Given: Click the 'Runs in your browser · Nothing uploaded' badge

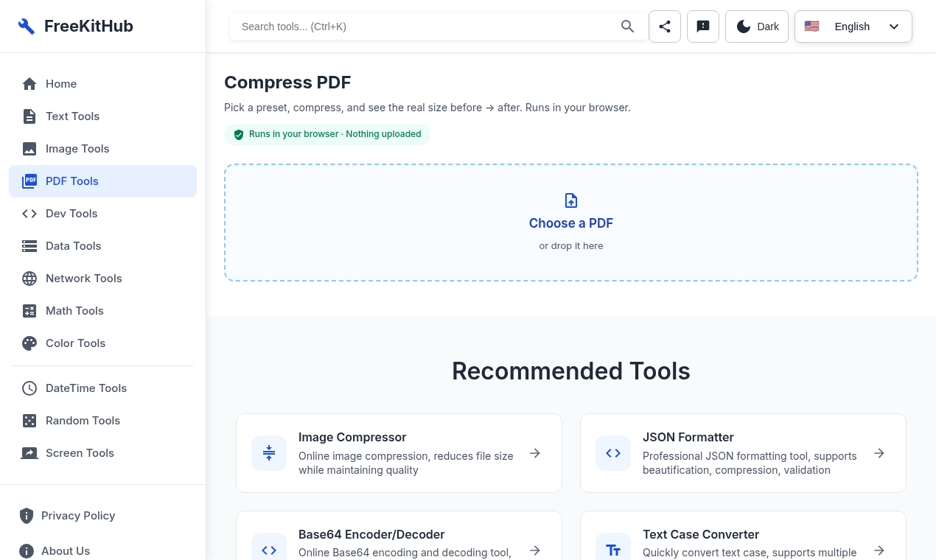Looking at the screenshot, I should [327, 134].
